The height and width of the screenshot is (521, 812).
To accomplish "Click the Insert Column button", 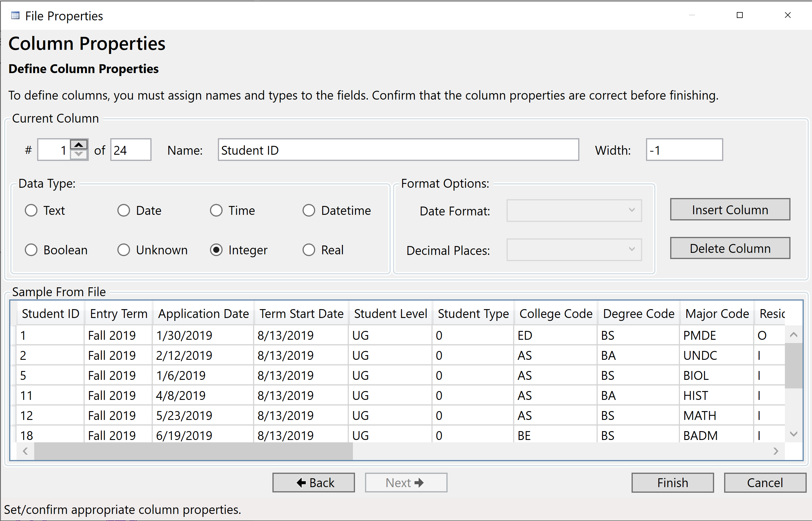I will [730, 210].
